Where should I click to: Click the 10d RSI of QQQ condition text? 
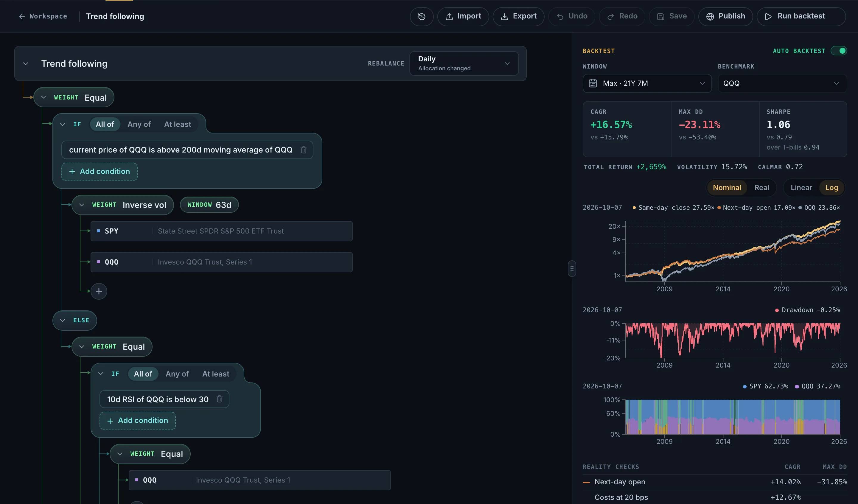[158, 399]
